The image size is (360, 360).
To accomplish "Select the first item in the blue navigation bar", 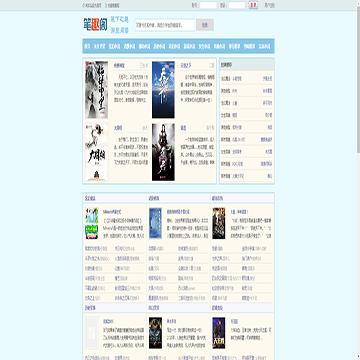I will (x=87, y=46).
